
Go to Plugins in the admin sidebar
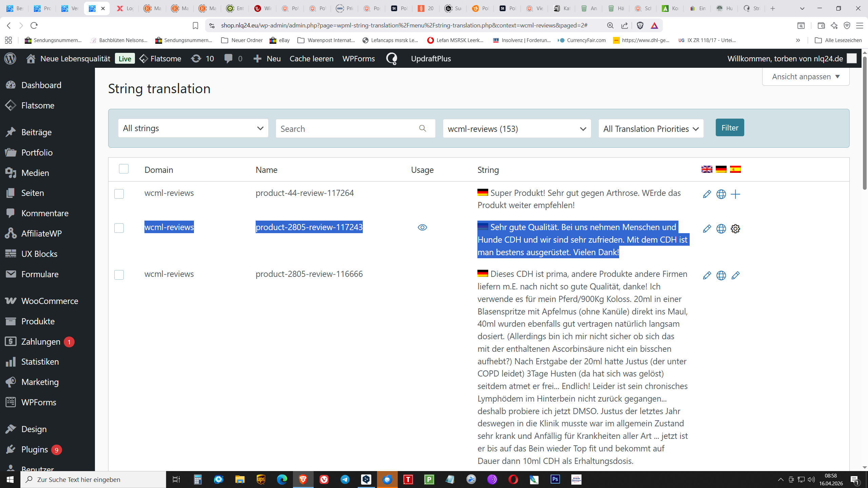point(34,449)
